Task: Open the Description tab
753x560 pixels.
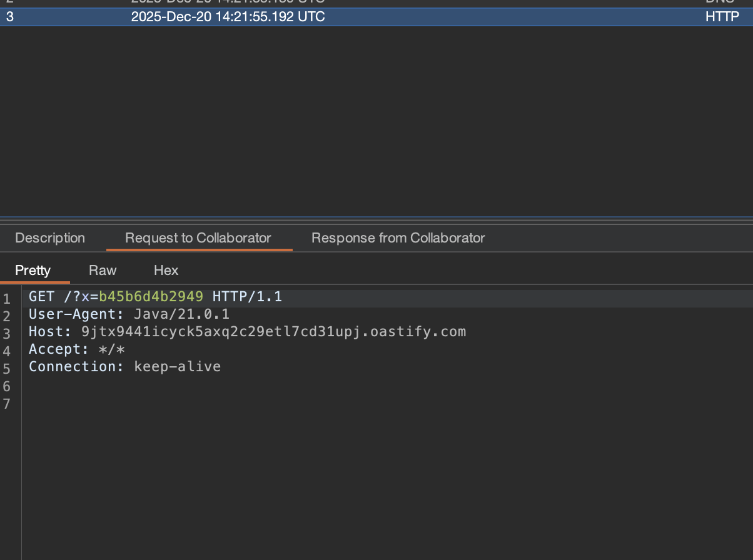Action: tap(50, 238)
